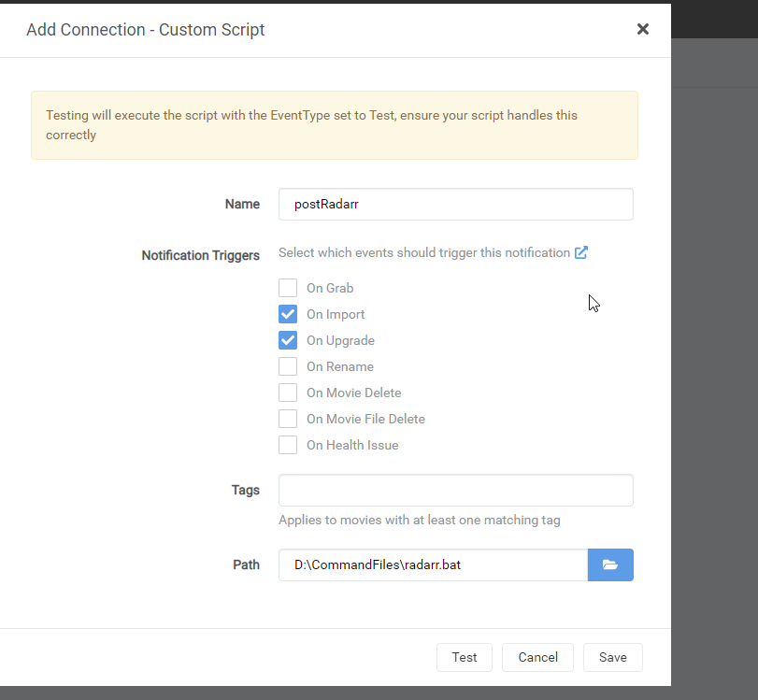The height and width of the screenshot is (700, 758).
Task: Select the yellow EventType warning banner
Action: pyautogui.click(x=335, y=125)
